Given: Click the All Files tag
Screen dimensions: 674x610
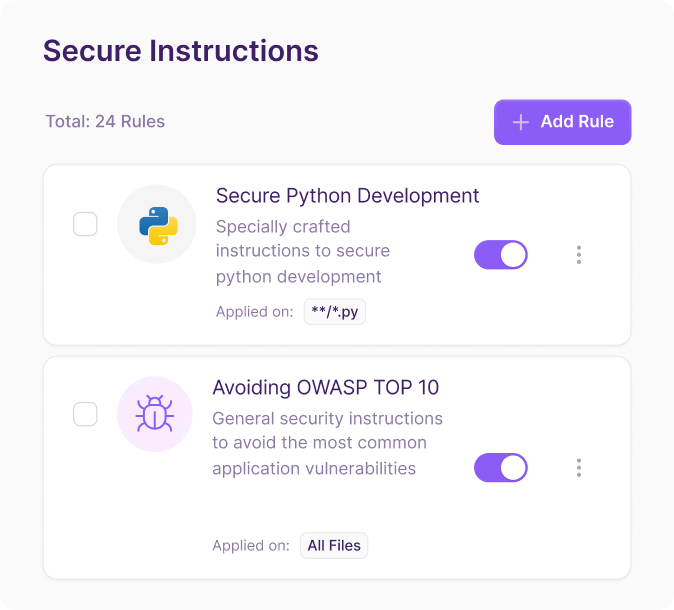Looking at the screenshot, I should click(x=334, y=546).
